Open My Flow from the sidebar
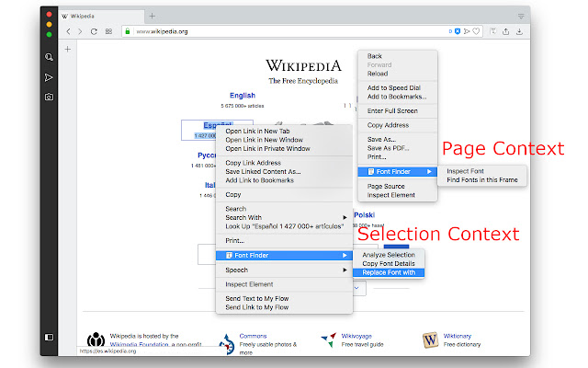Screen dimensions: 588x368 tap(49, 76)
